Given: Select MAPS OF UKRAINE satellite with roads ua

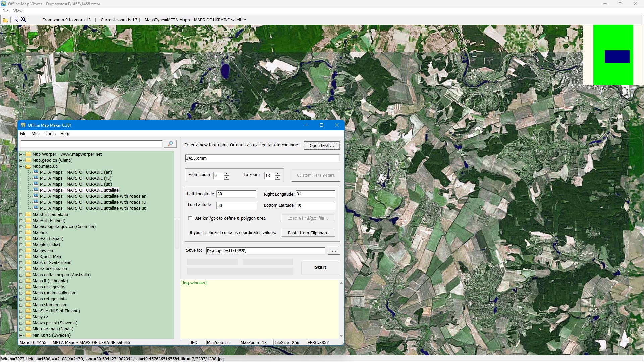Looking at the screenshot, I should [93, 208].
